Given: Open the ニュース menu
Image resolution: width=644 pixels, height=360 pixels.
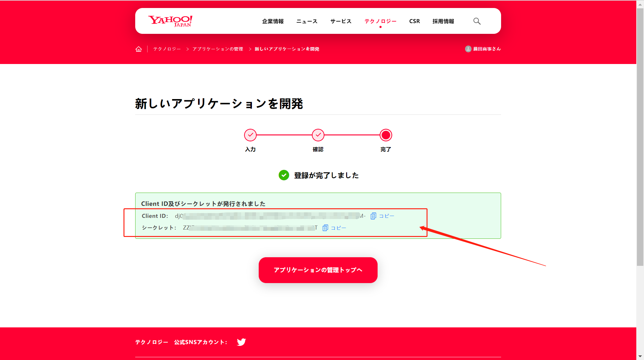Looking at the screenshot, I should (307, 21).
